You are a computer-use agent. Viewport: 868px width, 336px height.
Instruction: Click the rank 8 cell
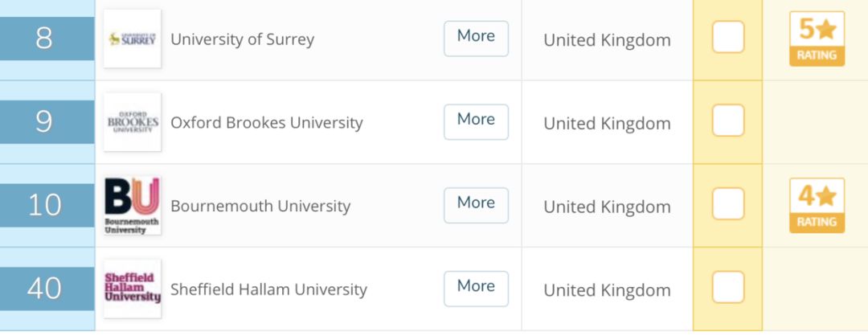pos(47,39)
